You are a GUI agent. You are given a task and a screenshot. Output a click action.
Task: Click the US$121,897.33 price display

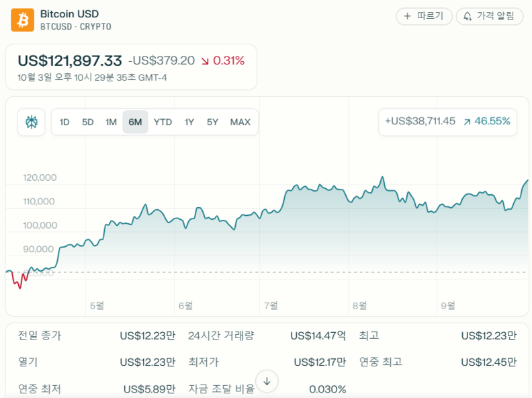(70, 61)
